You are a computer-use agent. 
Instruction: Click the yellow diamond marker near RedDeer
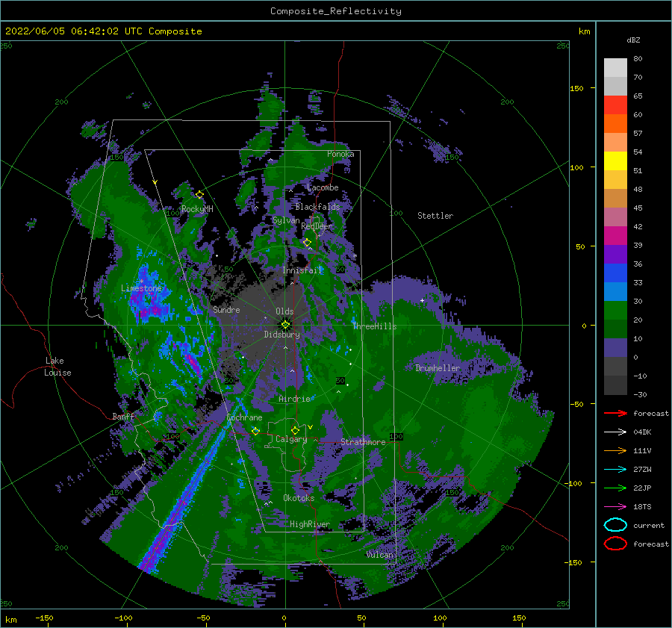click(307, 243)
